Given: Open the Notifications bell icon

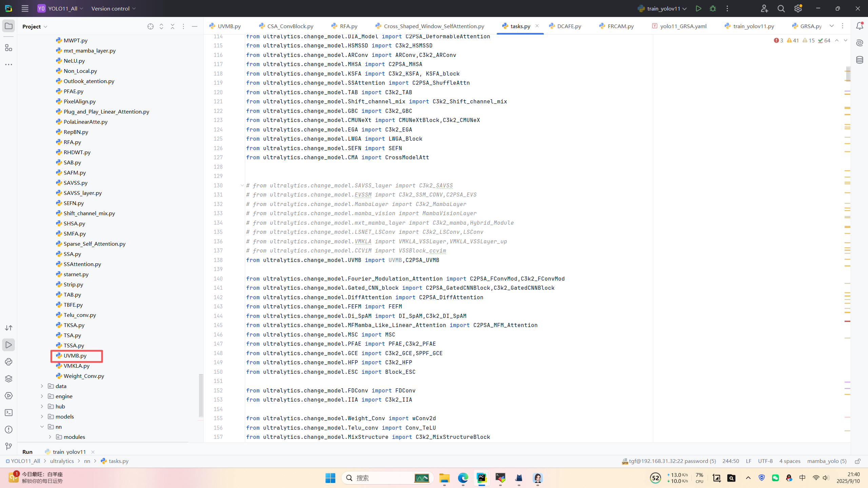Looking at the screenshot, I should click(x=860, y=26).
